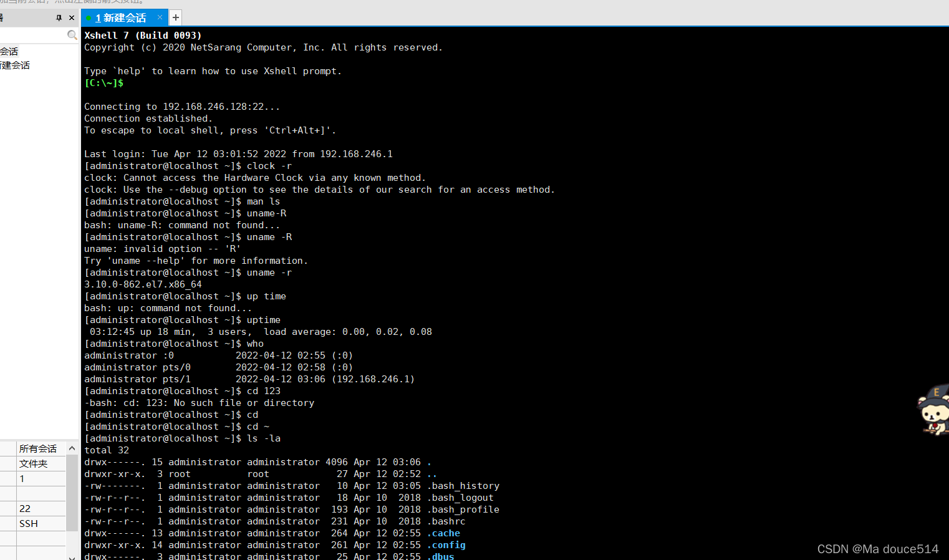
Task: Click the session search input field
Action: [x=34, y=34]
